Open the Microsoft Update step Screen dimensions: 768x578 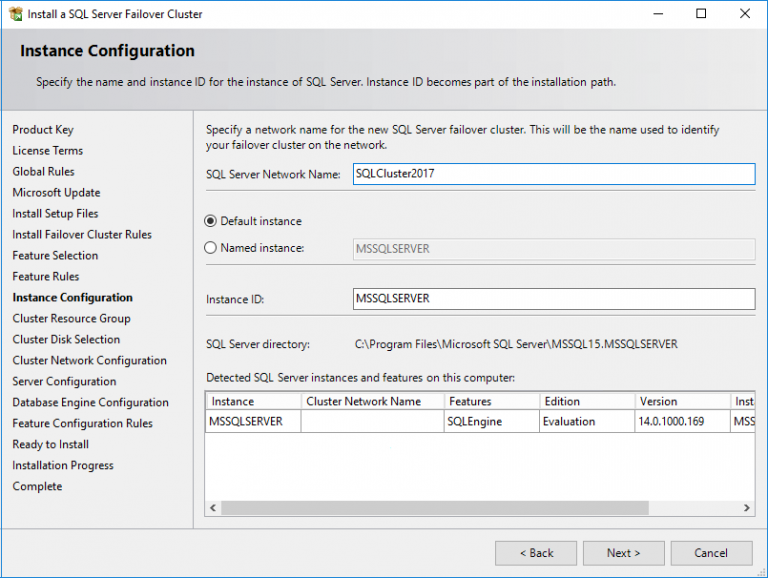point(56,193)
